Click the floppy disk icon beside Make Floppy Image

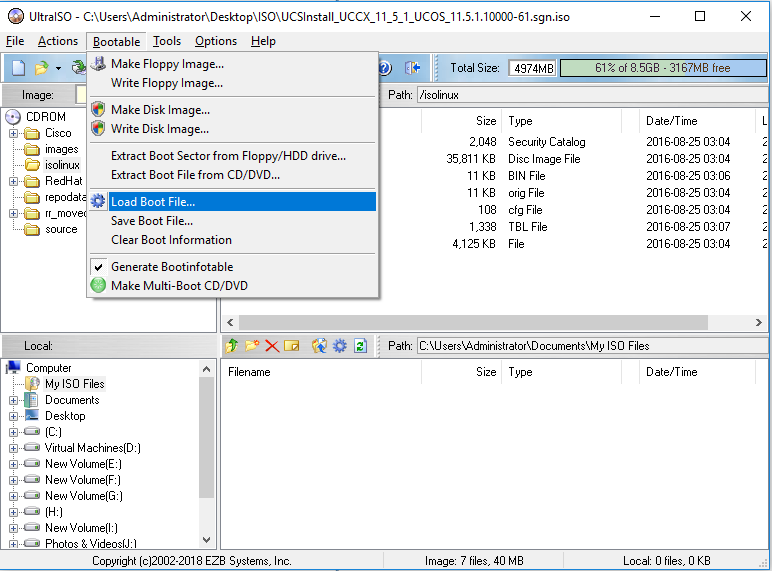[98, 63]
